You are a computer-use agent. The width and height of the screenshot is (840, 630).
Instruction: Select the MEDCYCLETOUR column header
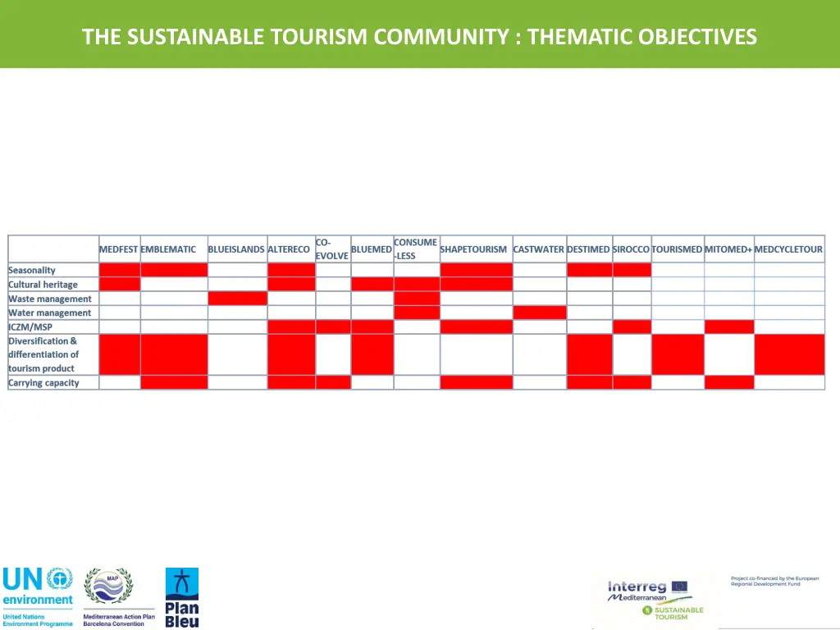point(788,249)
